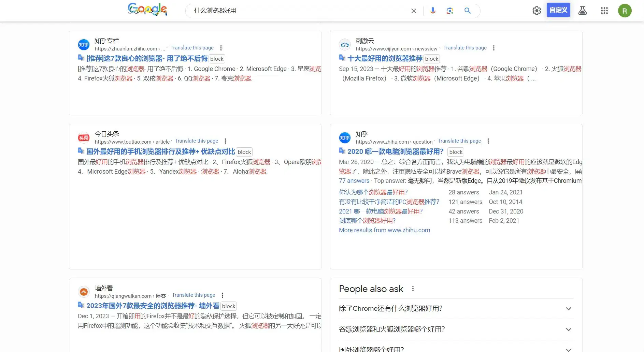
Task: Start voice search with the microphone icon
Action: [x=433, y=11]
